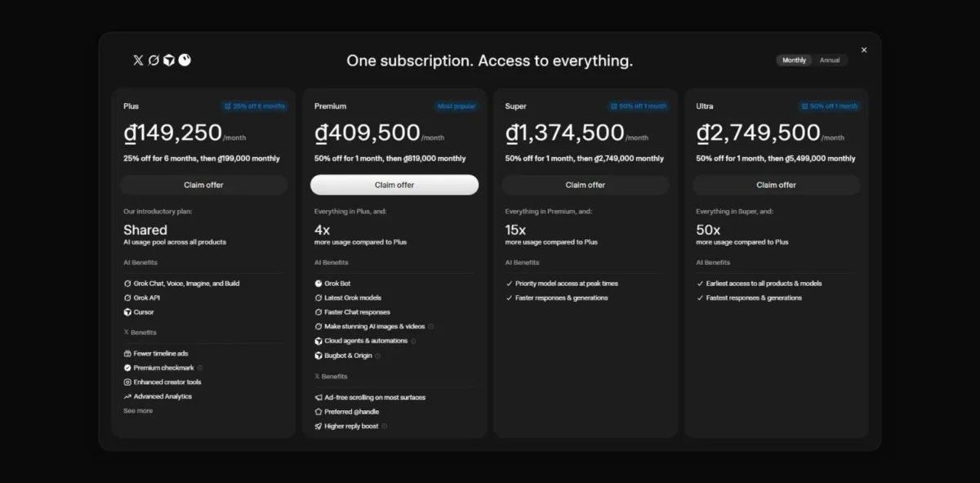Image resolution: width=980 pixels, height=483 pixels.
Task: Click icon beside Grok Chat, Voice, Imagine
Action: pyautogui.click(x=127, y=284)
